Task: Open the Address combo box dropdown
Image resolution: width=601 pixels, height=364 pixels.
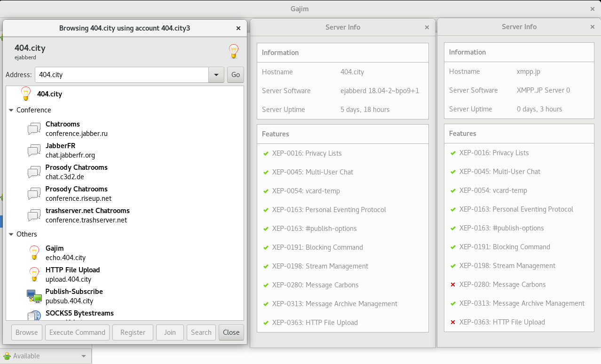Action: tap(216, 75)
